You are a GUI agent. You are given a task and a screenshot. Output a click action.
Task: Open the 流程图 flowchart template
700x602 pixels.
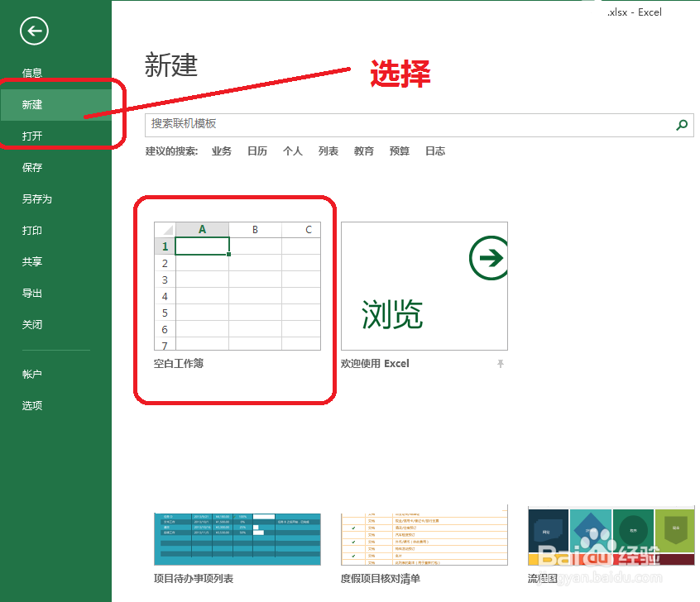pyautogui.click(x=611, y=537)
